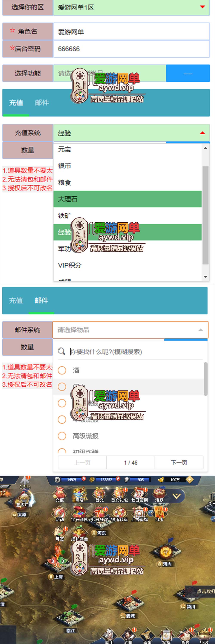This screenshot has width=215, height=644.
Task: Click the 宝石商队 gem caravan icon
Action: tap(79, 514)
